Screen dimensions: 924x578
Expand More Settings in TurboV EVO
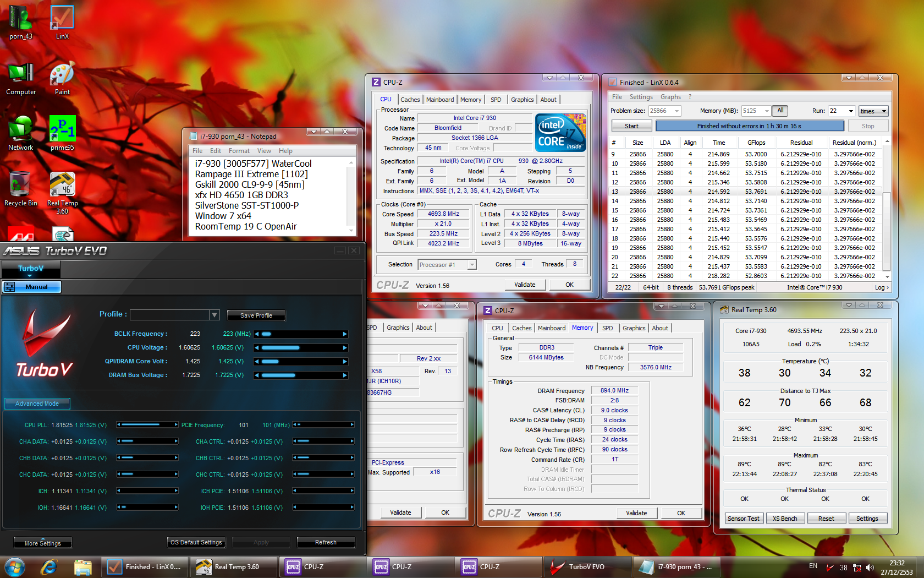[x=43, y=543]
